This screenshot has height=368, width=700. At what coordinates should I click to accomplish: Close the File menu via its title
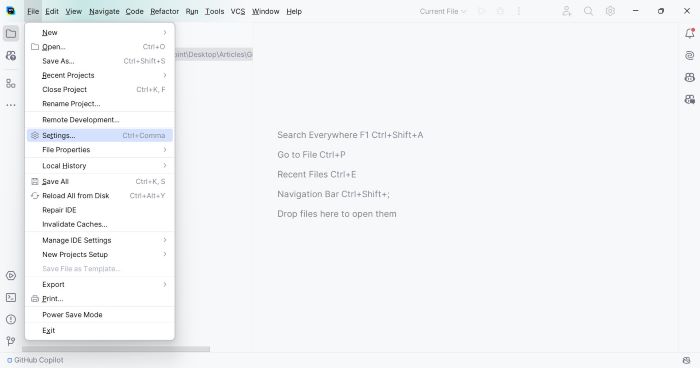pyautogui.click(x=33, y=11)
